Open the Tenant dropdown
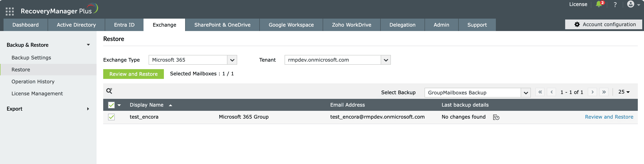644x164 pixels. (x=386, y=60)
